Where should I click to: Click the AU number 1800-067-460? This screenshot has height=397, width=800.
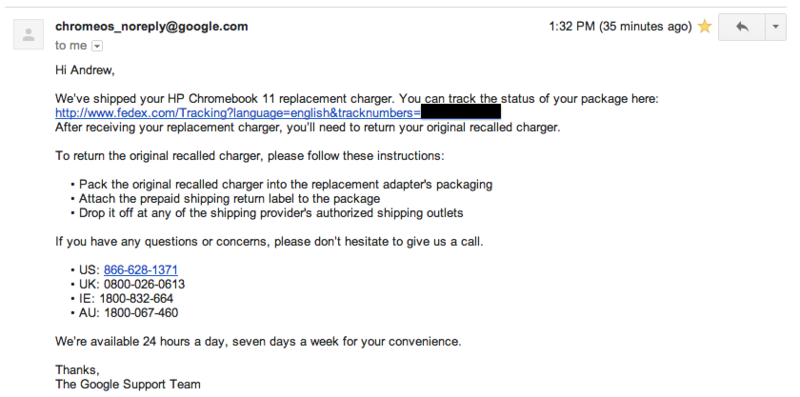[x=141, y=313]
